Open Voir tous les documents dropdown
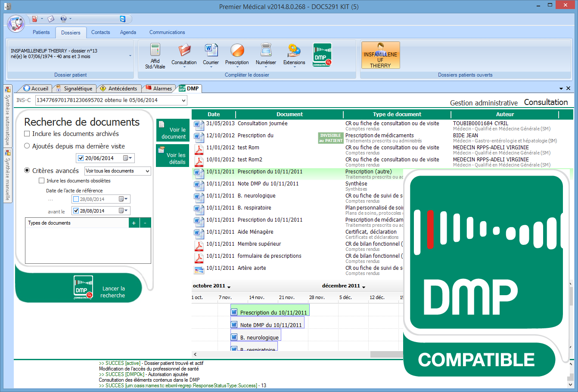The width and height of the screenshot is (578, 392). click(147, 171)
